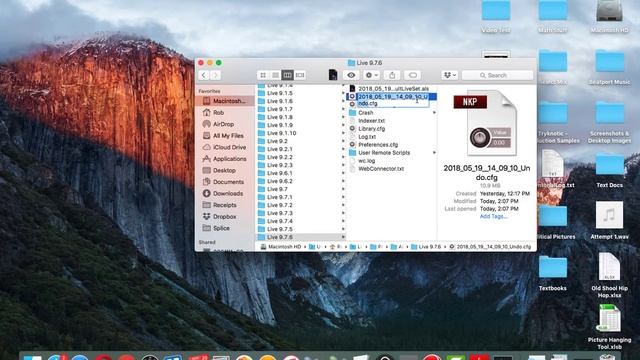
Task: Click the Add Tags link
Action: [x=493, y=216]
